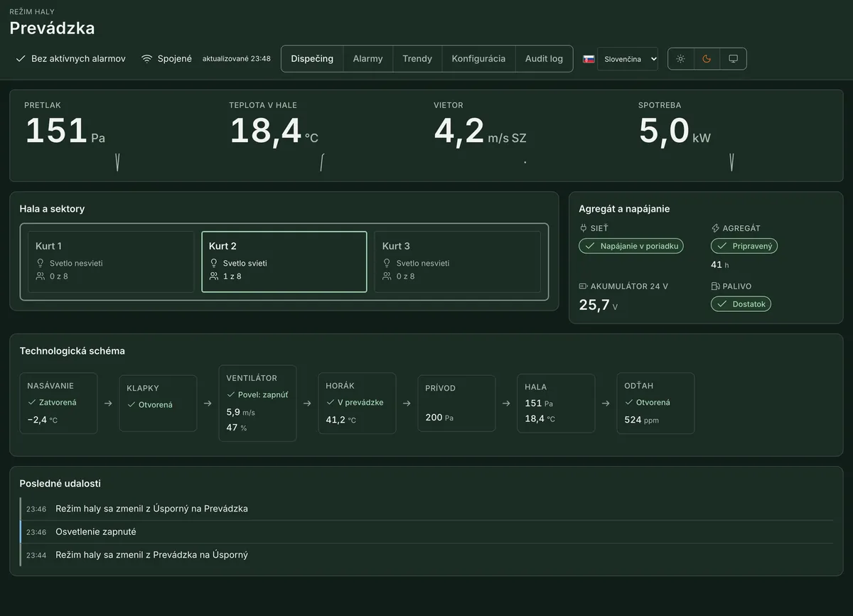Click the HORÁK schema block
The height and width of the screenshot is (616, 853).
(357, 403)
